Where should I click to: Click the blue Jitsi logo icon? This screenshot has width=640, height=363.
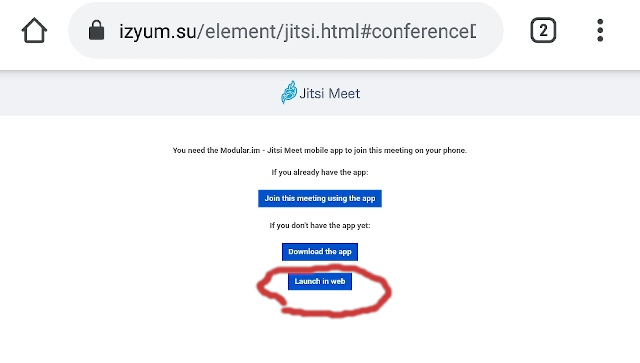[x=289, y=92]
